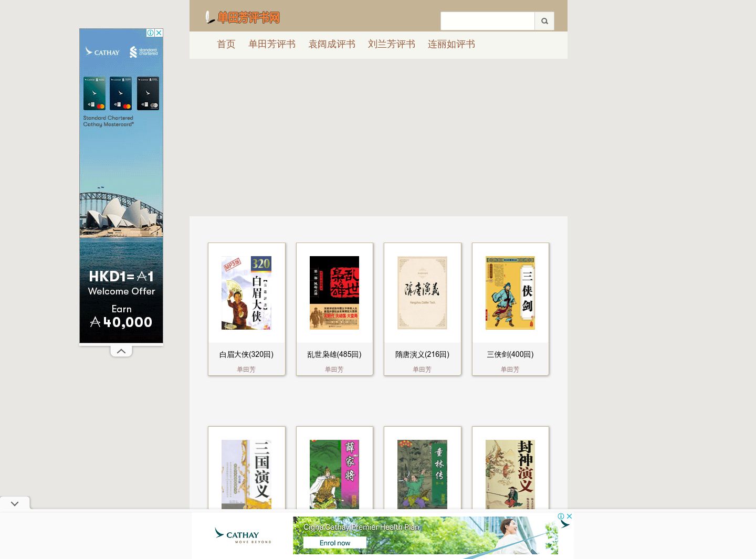Go to 首页 in navigation
The image size is (756, 559).
coord(226,44)
